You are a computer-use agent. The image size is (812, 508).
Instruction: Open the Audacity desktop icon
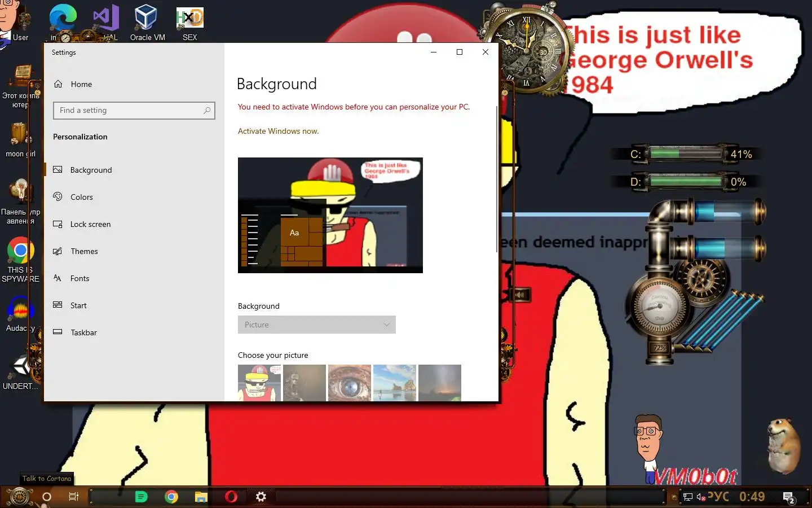click(20, 314)
